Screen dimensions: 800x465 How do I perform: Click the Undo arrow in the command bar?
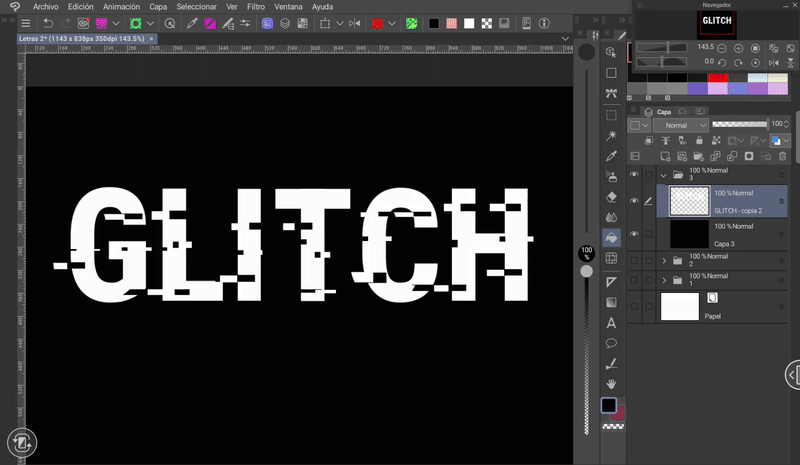(x=47, y=23)
